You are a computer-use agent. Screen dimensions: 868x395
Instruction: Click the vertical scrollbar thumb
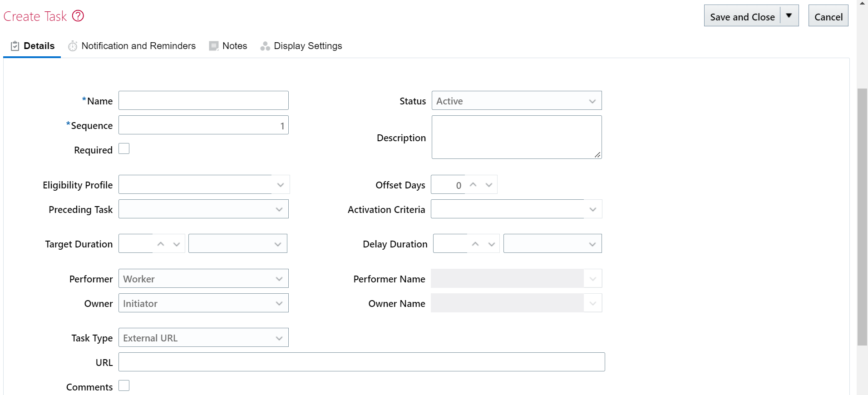[862, 217]
